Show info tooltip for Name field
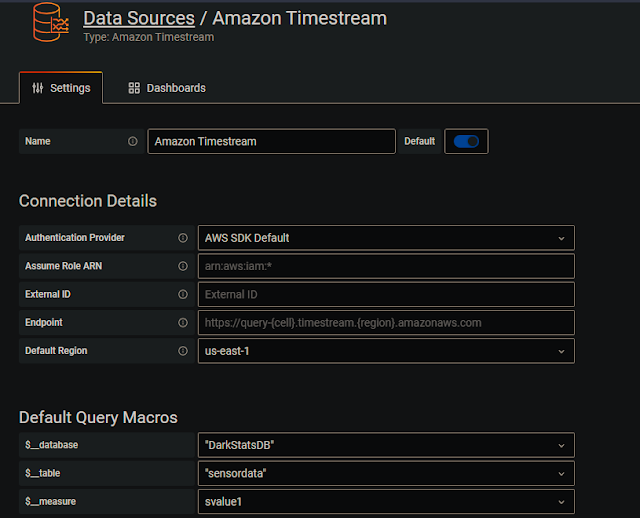Viewport: 640px width, 518px height. (x=133, y=141)
